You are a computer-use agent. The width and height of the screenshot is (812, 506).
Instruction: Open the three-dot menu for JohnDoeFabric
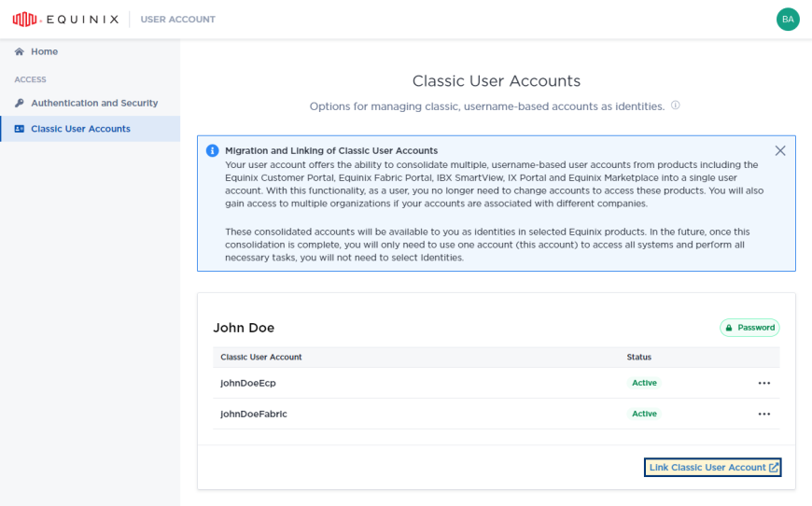click(x=763, y=414)
